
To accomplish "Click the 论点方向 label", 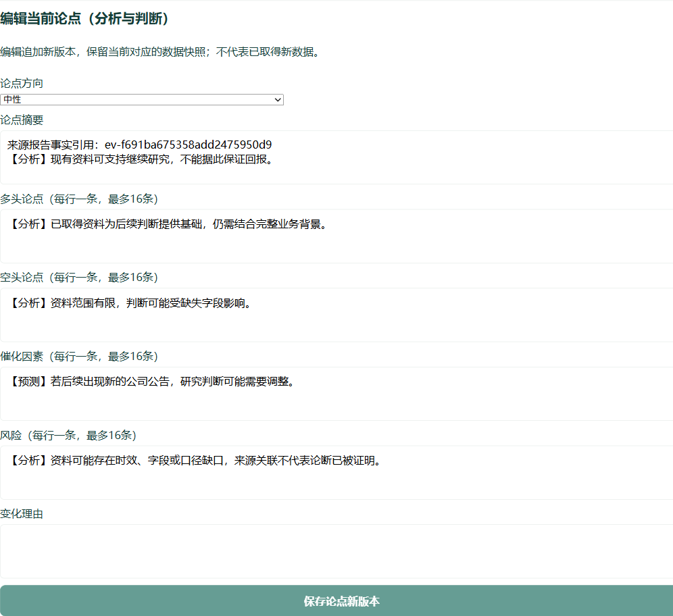I will point(22,83).
